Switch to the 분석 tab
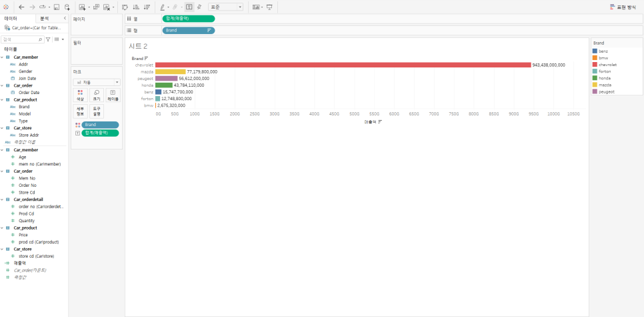 44,19
